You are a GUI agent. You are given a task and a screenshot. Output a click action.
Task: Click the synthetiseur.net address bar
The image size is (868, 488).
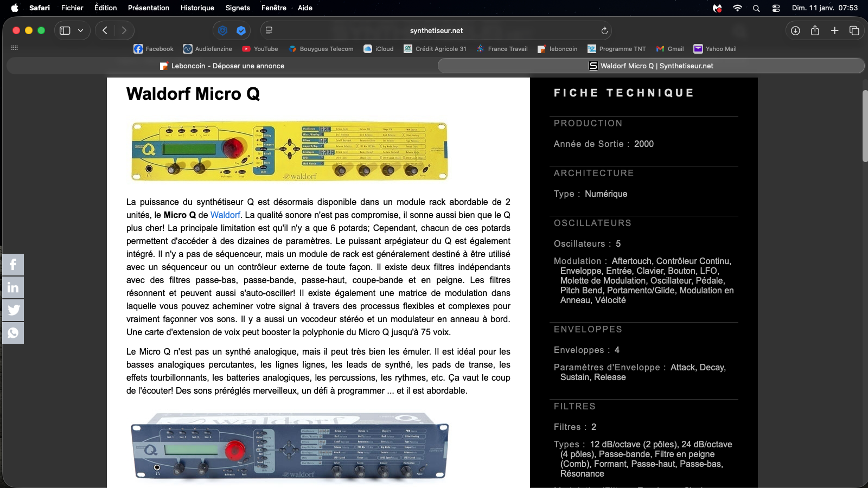point(436,30)
